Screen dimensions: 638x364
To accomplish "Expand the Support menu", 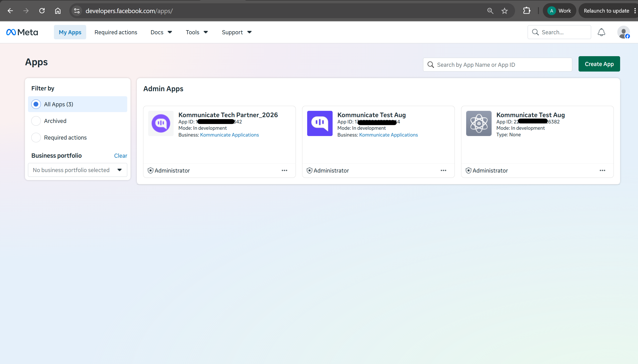I will pyautogui.click(x=237, y=32).
